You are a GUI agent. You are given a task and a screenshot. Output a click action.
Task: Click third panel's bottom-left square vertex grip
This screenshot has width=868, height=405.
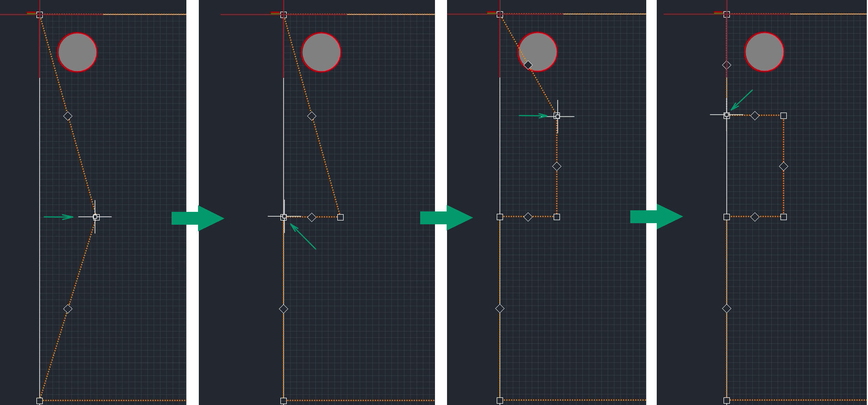coord(500,400)
